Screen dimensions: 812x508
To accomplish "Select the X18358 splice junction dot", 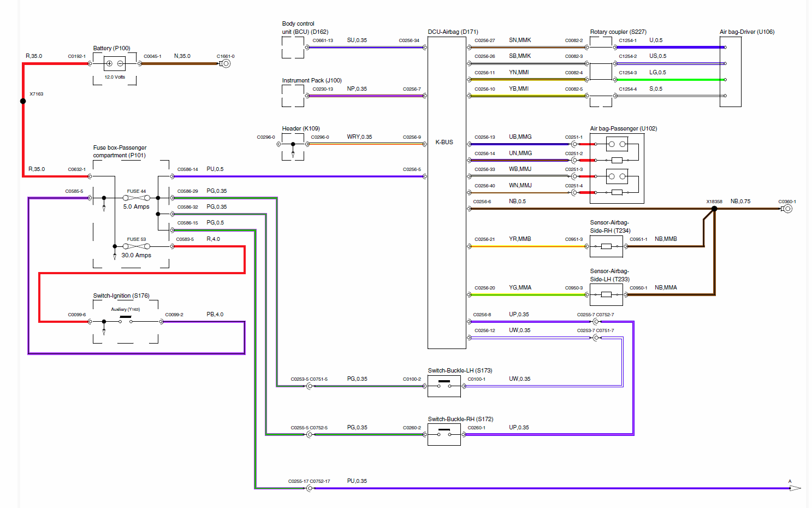I will pyautogui.click(x=714, y=209).
